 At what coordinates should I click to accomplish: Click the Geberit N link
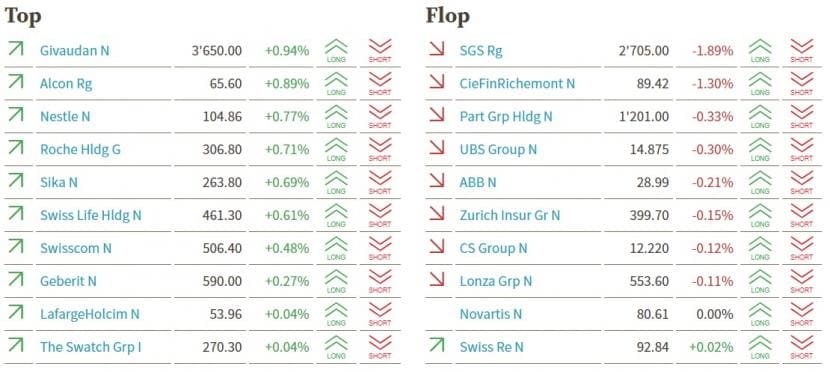pyautogui.click(x=68, y=281)
